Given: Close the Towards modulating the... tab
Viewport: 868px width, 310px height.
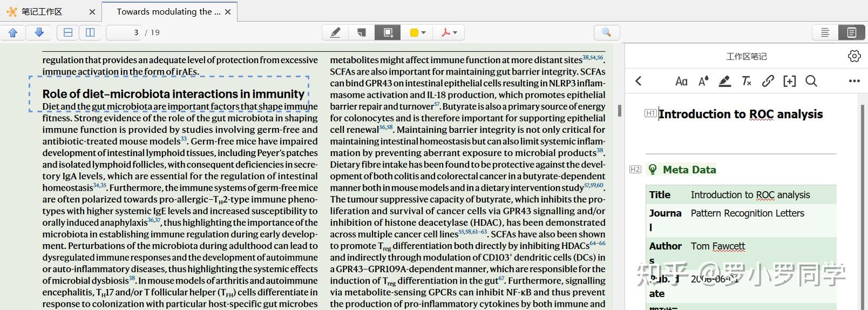Looking at the screenshot, I should (x=228, y=11).
